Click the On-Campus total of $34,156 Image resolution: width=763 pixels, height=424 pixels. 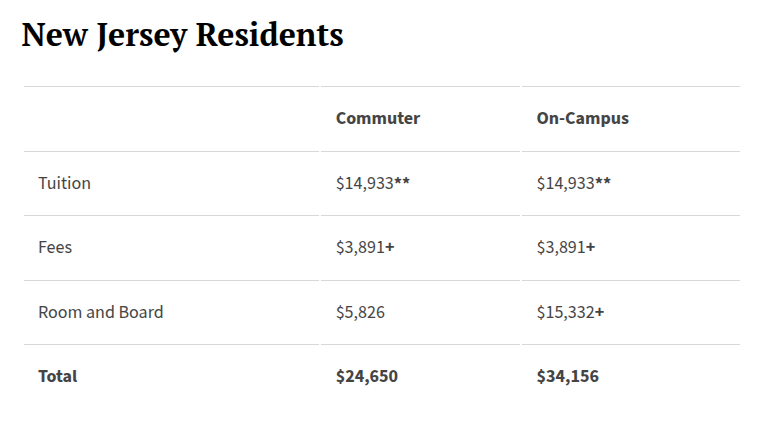click(x=567, y=376)
